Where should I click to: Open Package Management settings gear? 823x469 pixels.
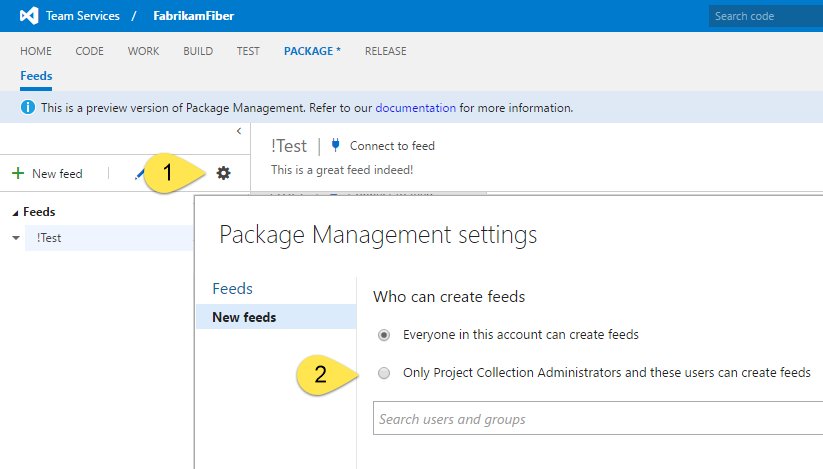point(223,173)
